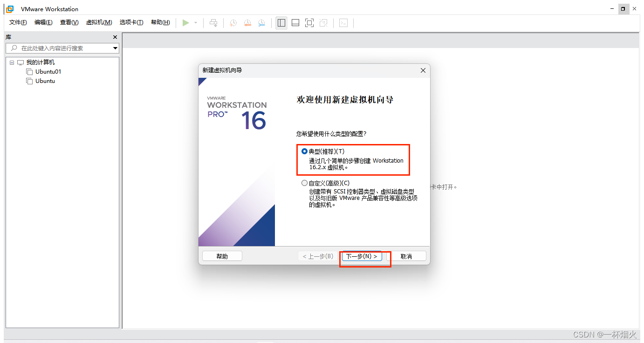
Task: Click the send Ctrl+Alt+Del toolbar icon
Action: point(213,23)
